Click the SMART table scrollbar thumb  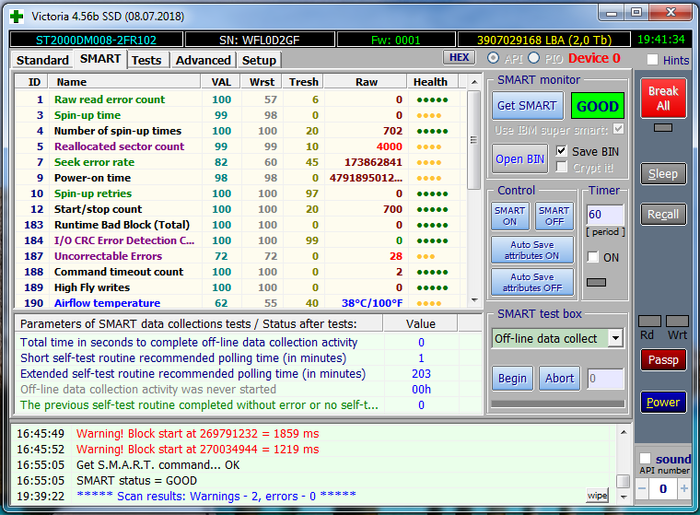click(x=475, y=140)
